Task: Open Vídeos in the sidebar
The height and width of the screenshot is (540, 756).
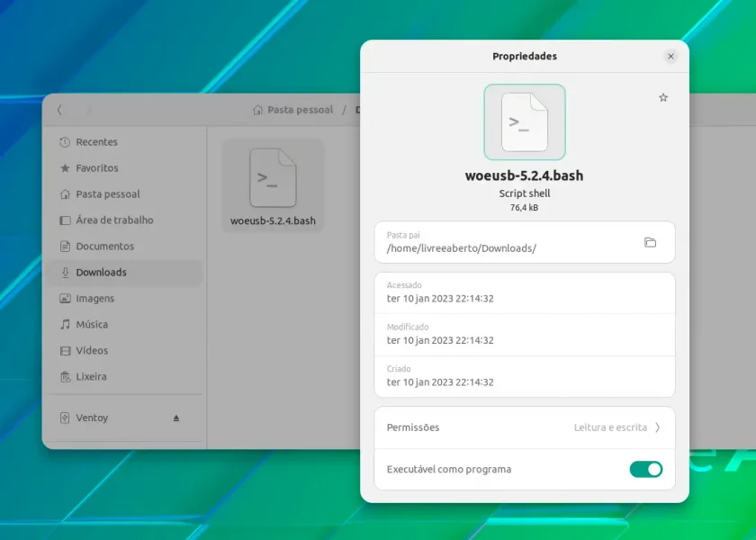Action: pos(125,350)
